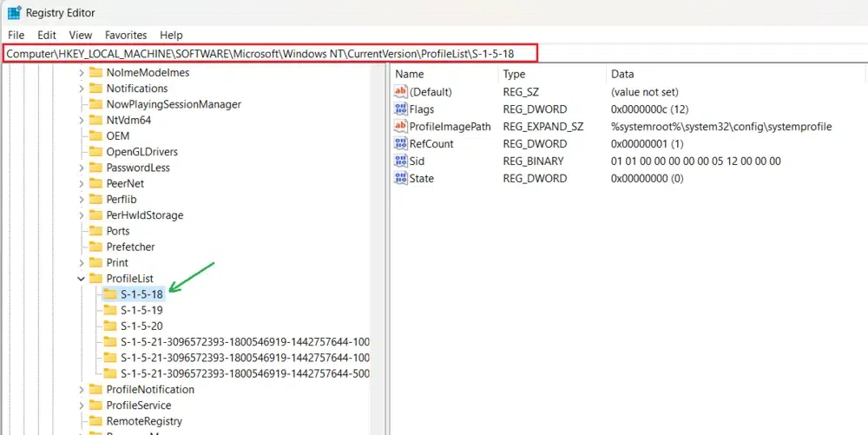
Task: Select the ProfileImagePath value name
Action: (x=450, y=127)
